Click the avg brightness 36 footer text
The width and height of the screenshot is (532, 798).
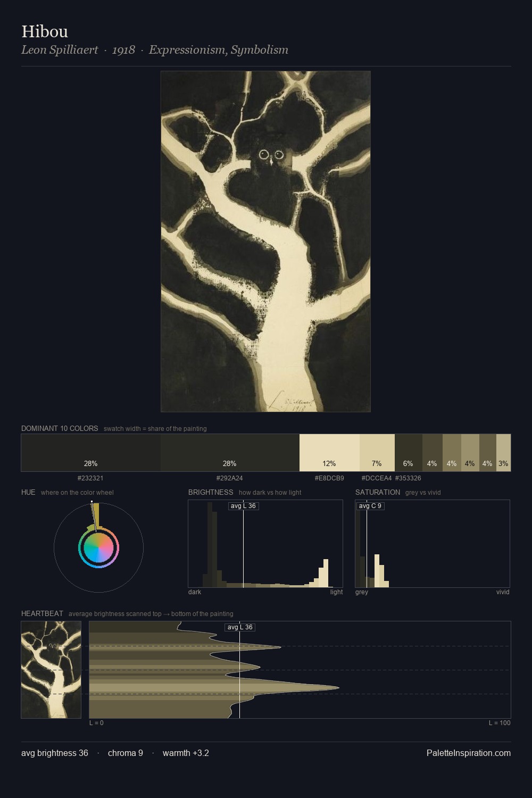[x=55, y=753]
